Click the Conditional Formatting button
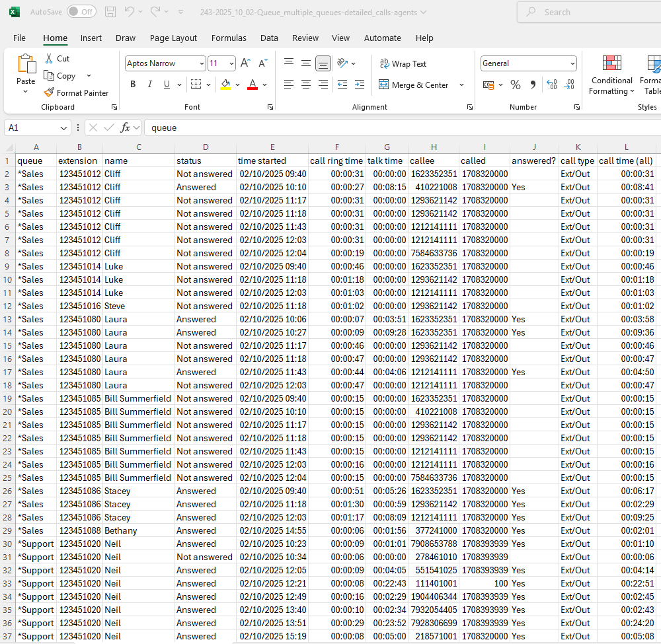 click(x=611, y=76)
